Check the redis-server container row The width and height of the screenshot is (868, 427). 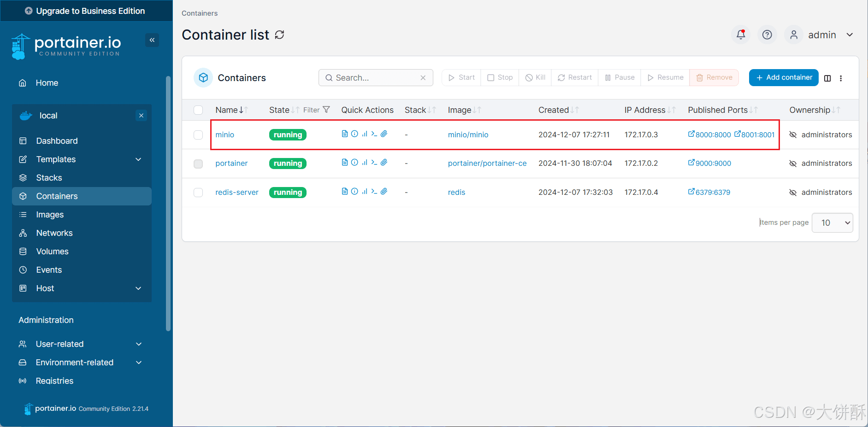pyautogui.click(x=198, y=193)
